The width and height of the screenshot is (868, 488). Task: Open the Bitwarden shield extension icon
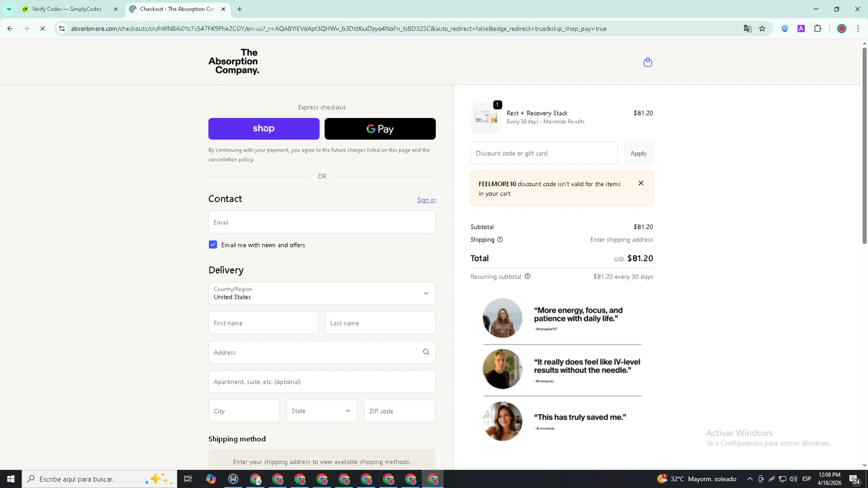pyautogui.click(x=785, y=28)
